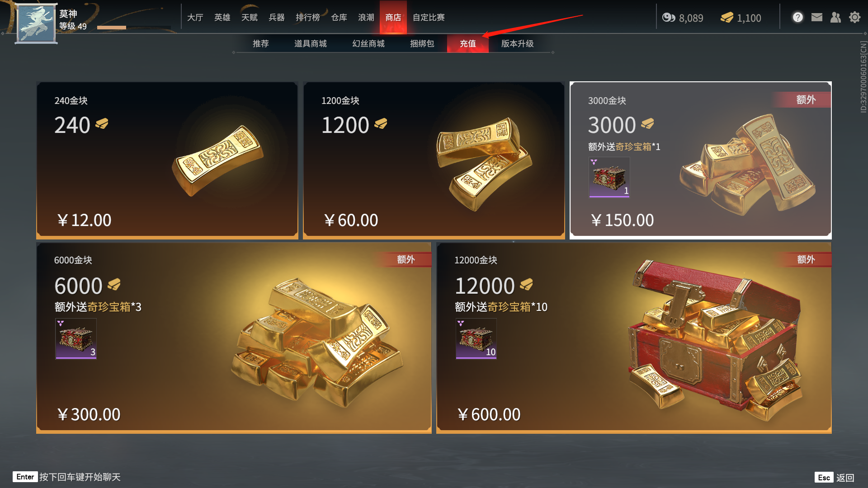
Task: Open the help question mark icon
Action: coord(797,17)
